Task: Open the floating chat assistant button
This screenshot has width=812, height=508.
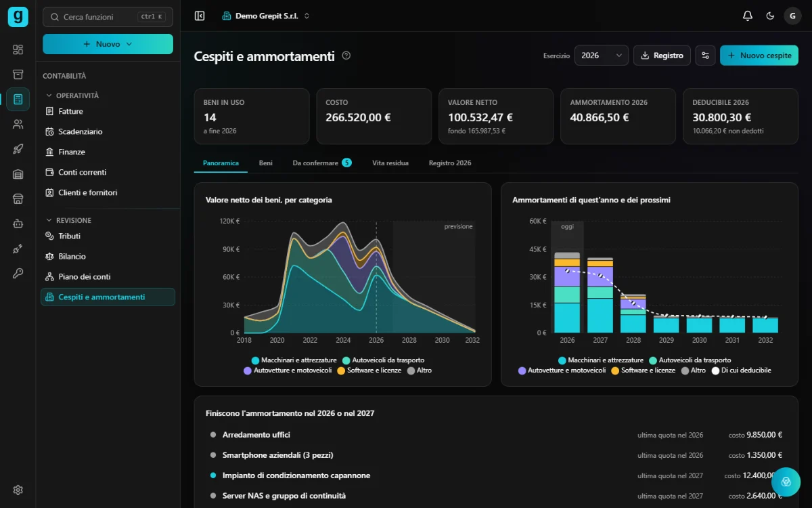Action: click(786, 482)
